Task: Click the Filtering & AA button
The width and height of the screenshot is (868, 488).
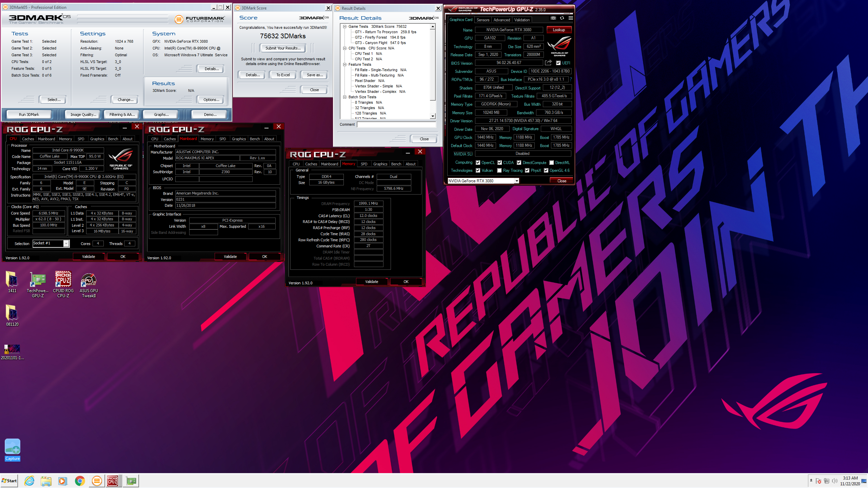Action: click(122, 115)
